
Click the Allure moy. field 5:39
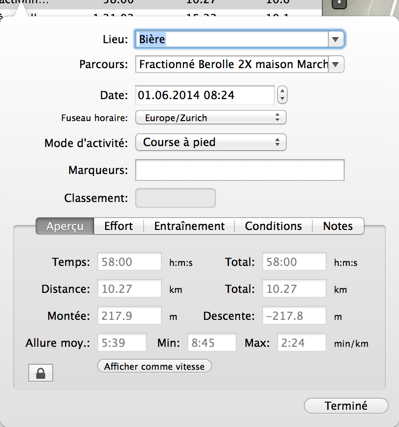point(122,343)
